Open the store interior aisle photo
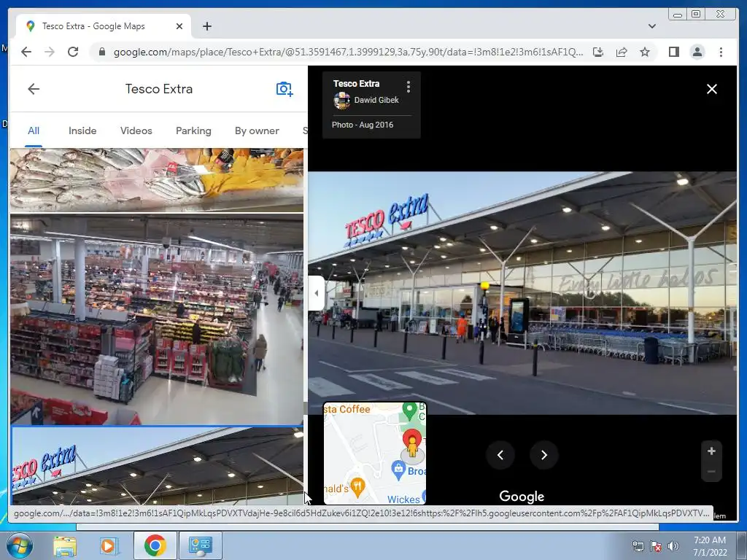 157,319
